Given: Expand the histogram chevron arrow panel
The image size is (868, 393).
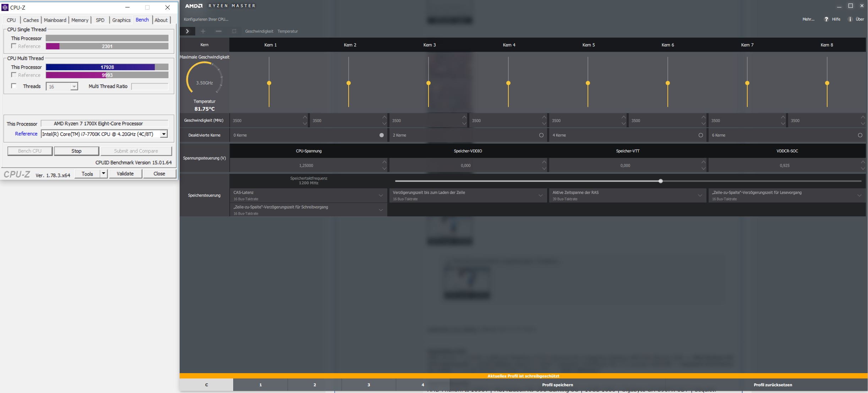Looking at the screenshot, I should [x=187, y=31].
